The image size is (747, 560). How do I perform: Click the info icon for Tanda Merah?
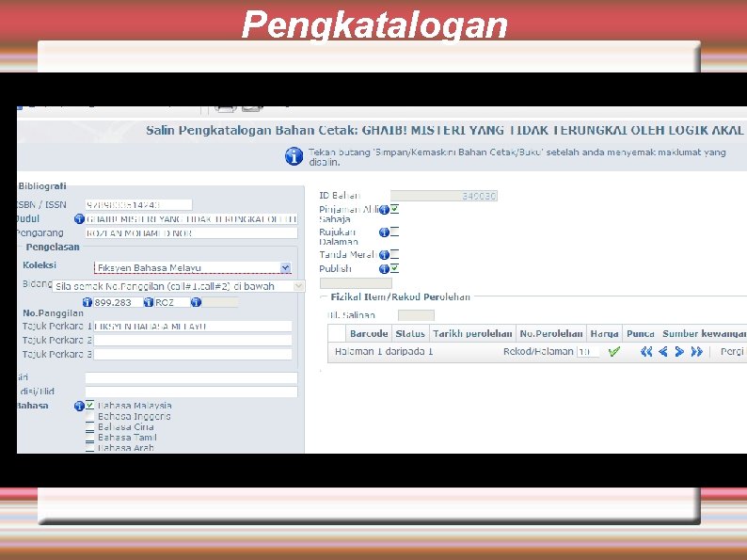pos(384,255)
